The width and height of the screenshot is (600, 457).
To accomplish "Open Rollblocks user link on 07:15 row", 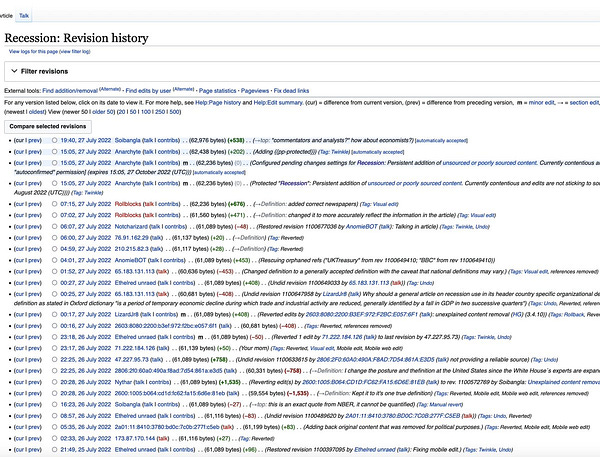I will (128, 204).
